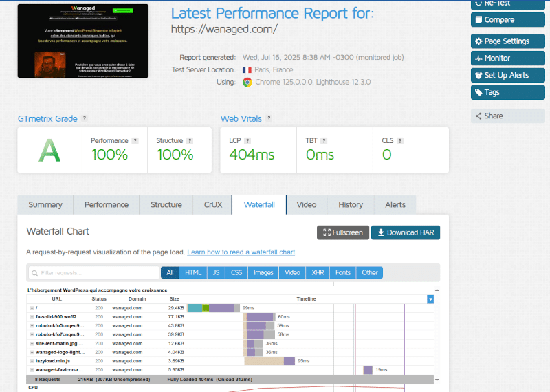Filter waterfall by Video requests
This screenshot has width=550, height=392.
click(292, 272)
